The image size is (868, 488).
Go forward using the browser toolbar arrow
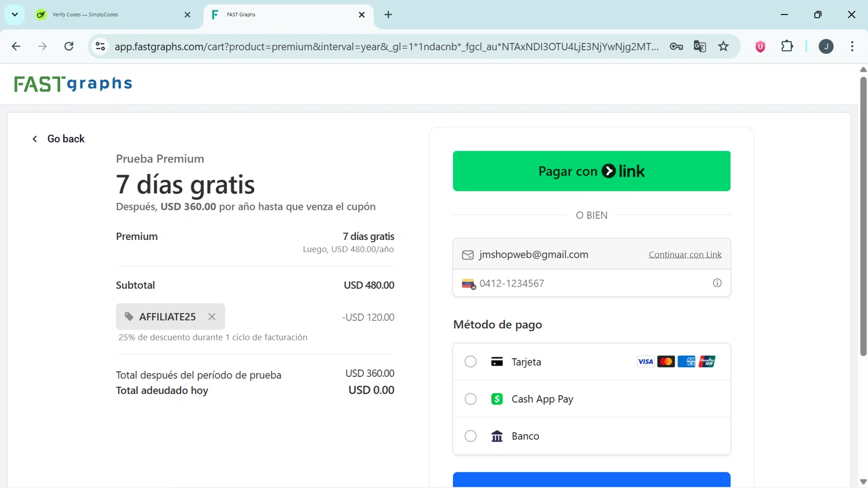42,46
